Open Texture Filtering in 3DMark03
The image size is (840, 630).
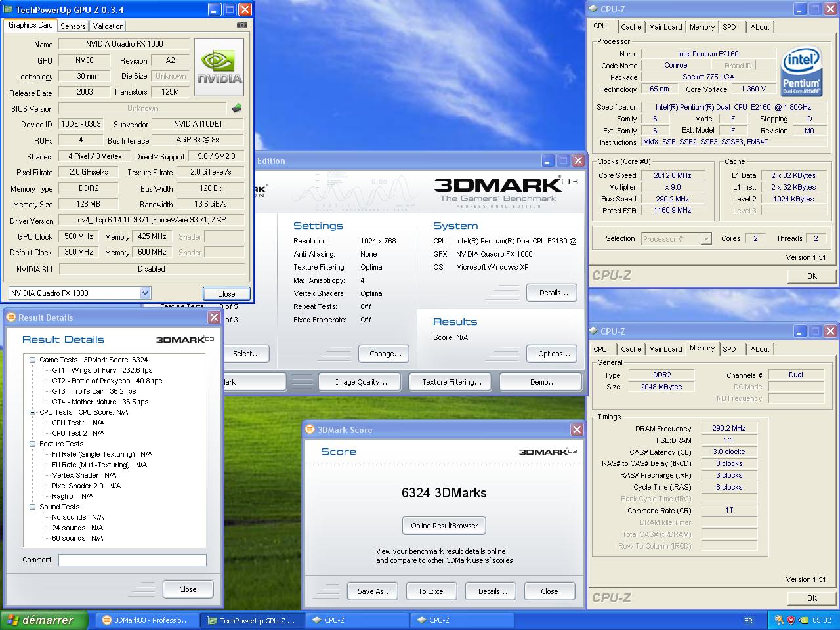click(450, 382)
